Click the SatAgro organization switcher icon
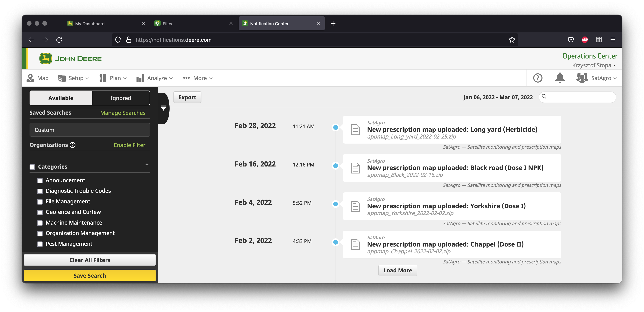Viewport: 644px width, 312px height. click(581, 78)
